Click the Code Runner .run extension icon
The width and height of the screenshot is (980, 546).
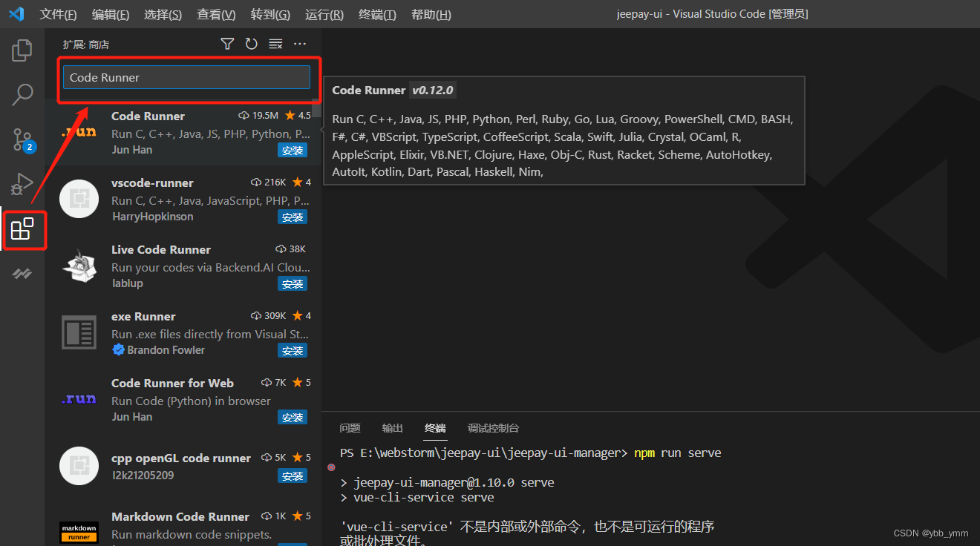point(79,132)
